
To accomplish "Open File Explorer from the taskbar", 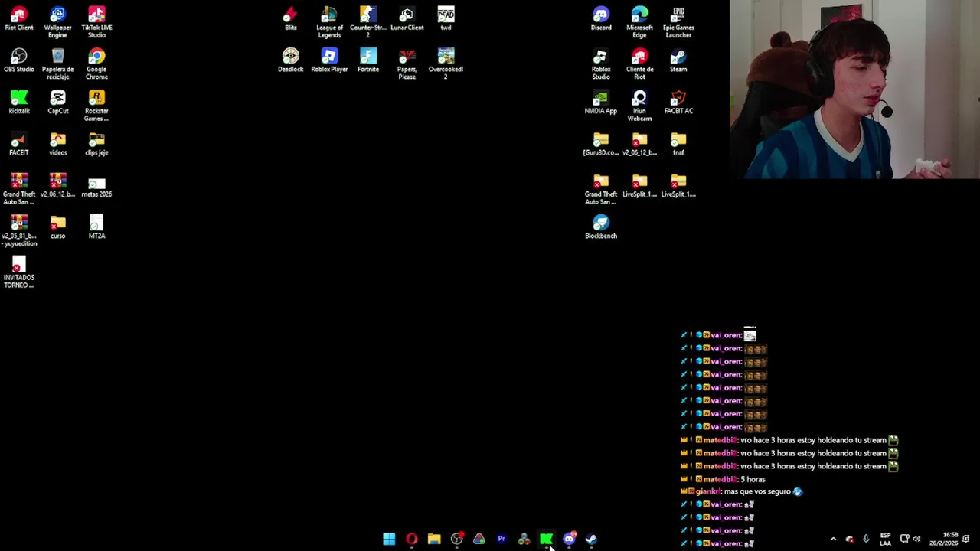I will pyautogui.click(x=434, y=539).
